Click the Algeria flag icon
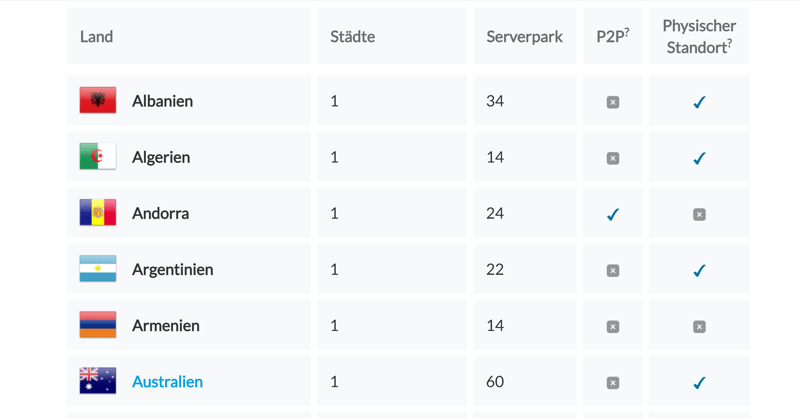800x418 pixels. click(x=98, y=157)
